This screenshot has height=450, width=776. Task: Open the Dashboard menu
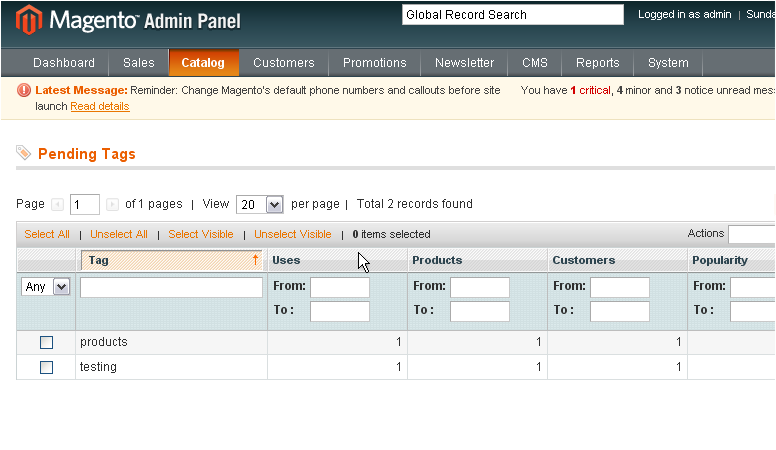(x=64, y=63)
